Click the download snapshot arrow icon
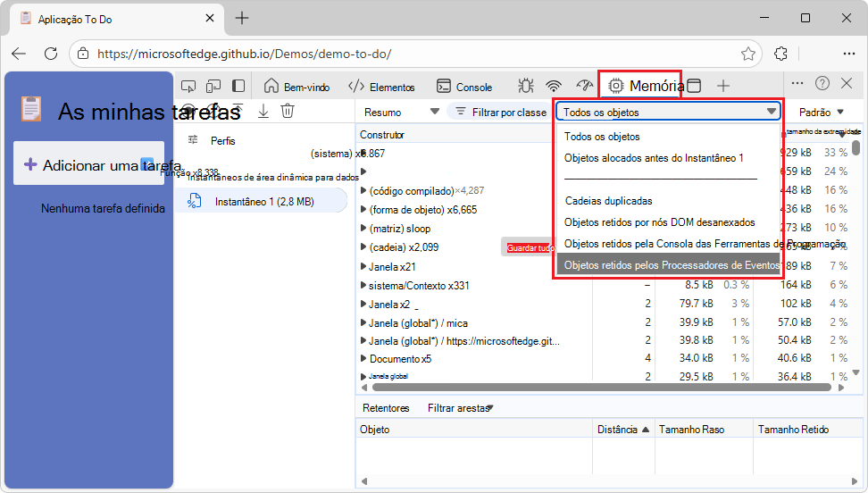This screenshot has height=493, width=868. (x=263, y=111)
